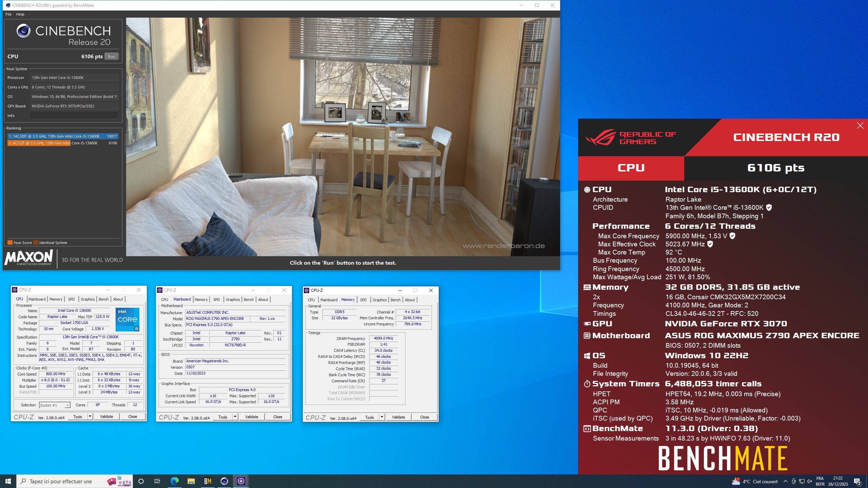Switch to CPU-Z taskbar icon
The image size is (868, 488).
point(241,481)
